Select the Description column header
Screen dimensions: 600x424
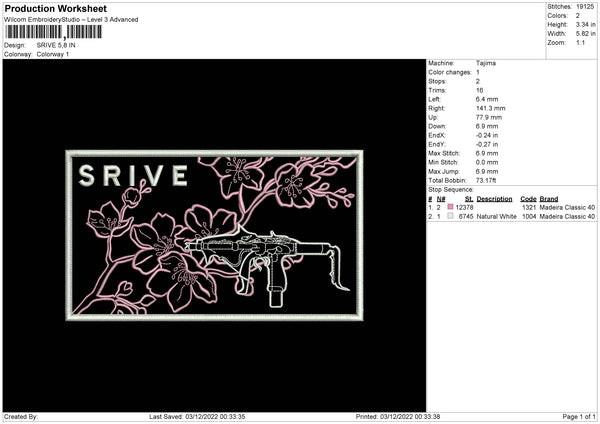495,199
